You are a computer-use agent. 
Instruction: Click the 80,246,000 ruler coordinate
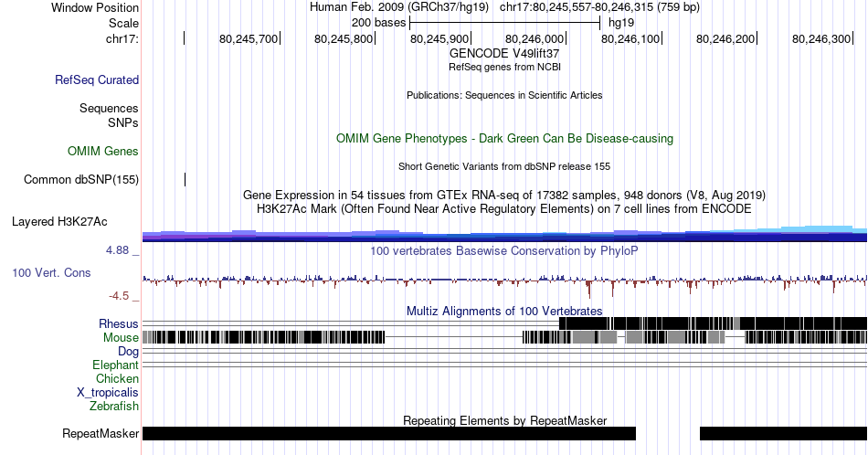click(x=535, y=38)
